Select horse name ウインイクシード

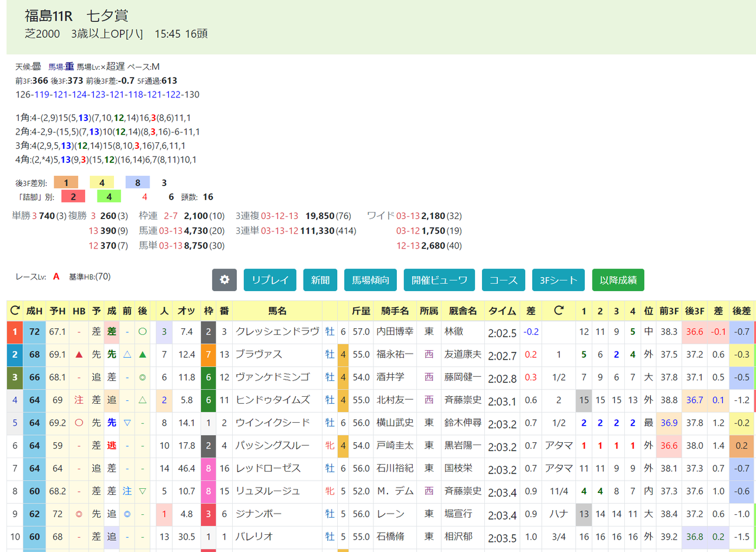coord(272,423)
